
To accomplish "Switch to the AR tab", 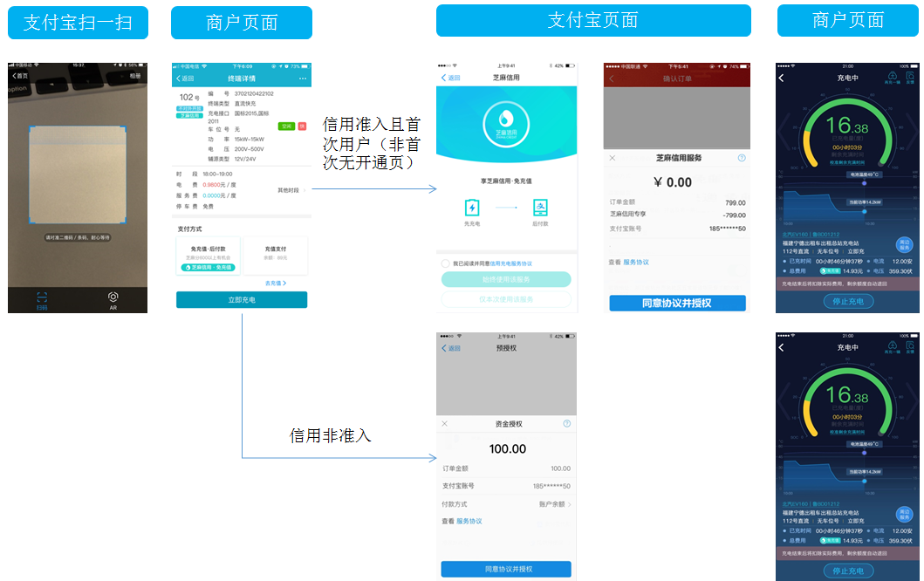I will point(112,298).
